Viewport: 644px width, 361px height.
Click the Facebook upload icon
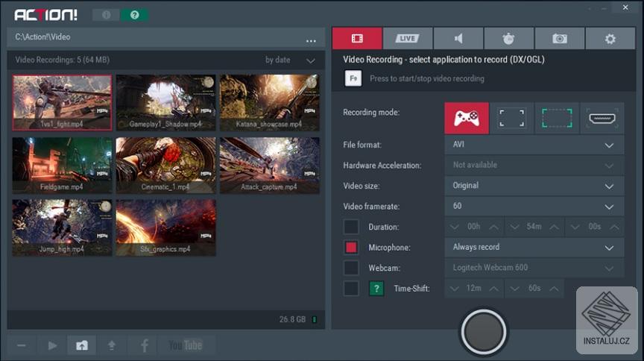coord(144,345)
